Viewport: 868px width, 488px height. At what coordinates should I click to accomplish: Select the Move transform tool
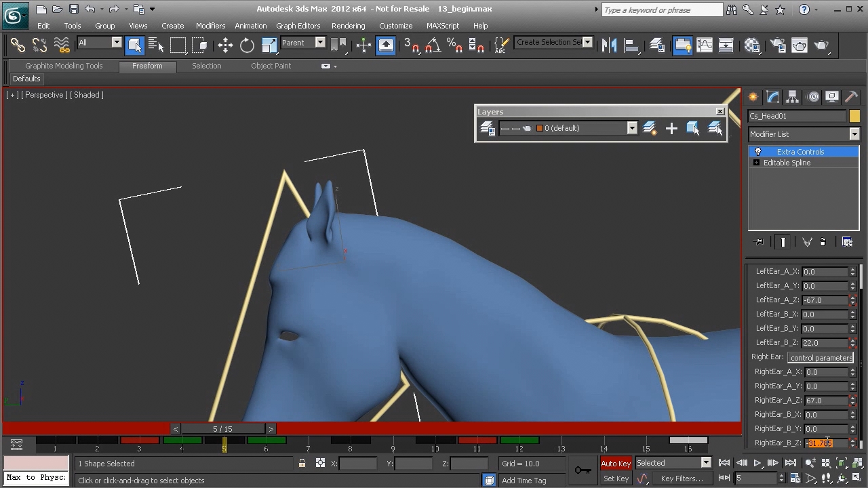tap(225, 45)
